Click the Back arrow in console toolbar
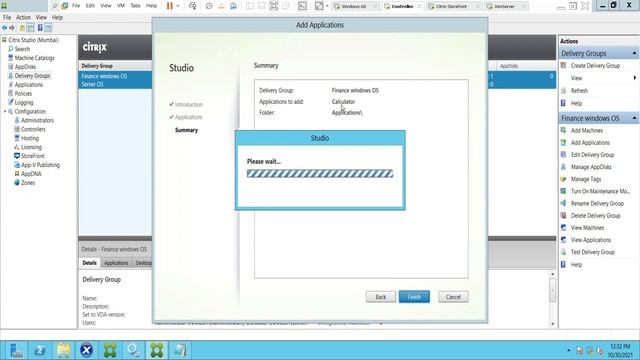640x360 pixels. (x=4, y=28)
